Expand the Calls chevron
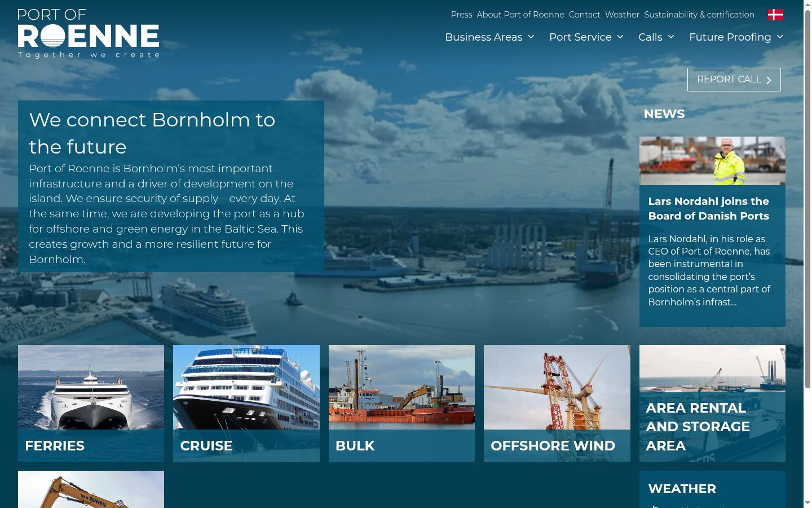The width and height of the screenshot is (812, 508). pyautogui.click(x=670, y=37)
